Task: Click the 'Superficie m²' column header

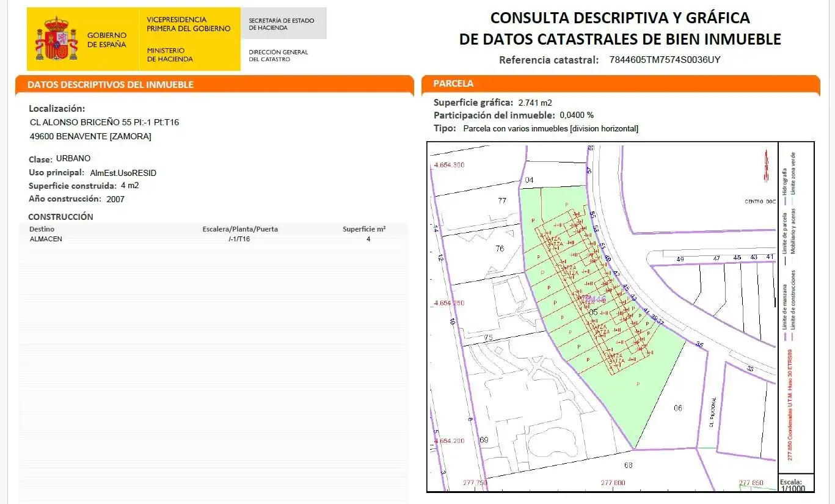Action: pos(364,229)
